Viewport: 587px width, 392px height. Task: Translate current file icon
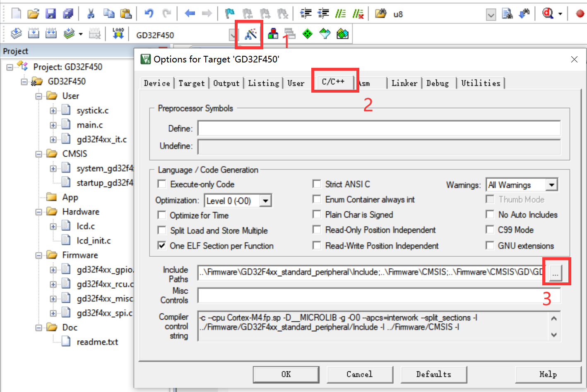tap(16, 33)
